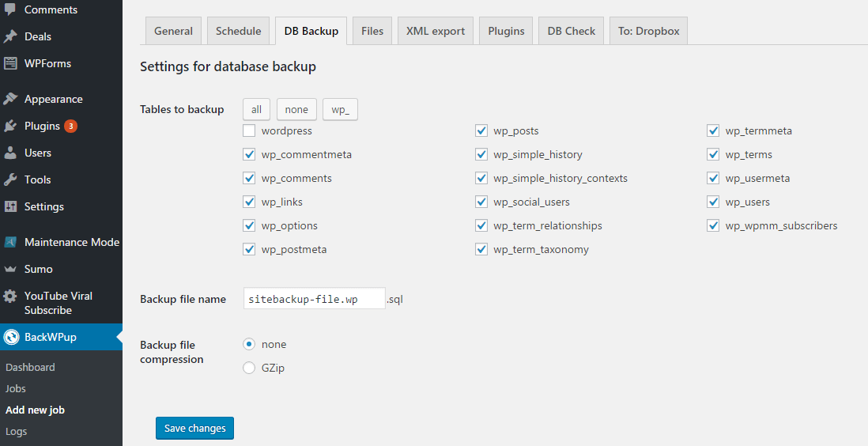Click the Users person icon
The image size is (868, 446).
point(10,153)
